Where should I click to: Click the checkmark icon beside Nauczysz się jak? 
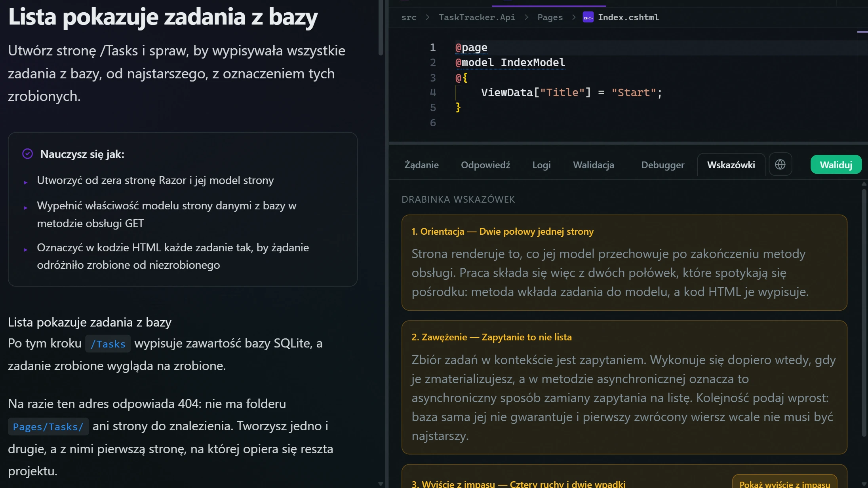point(27,154)
